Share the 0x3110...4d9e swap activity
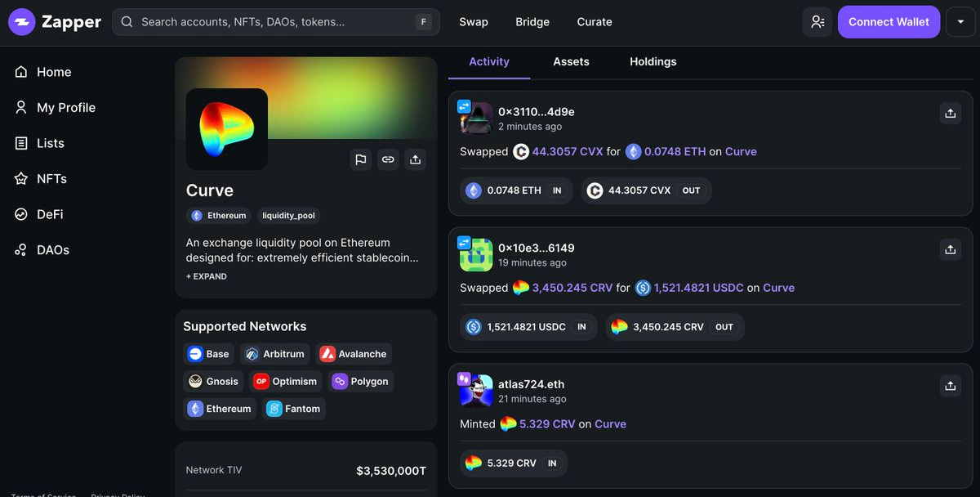 950,114
